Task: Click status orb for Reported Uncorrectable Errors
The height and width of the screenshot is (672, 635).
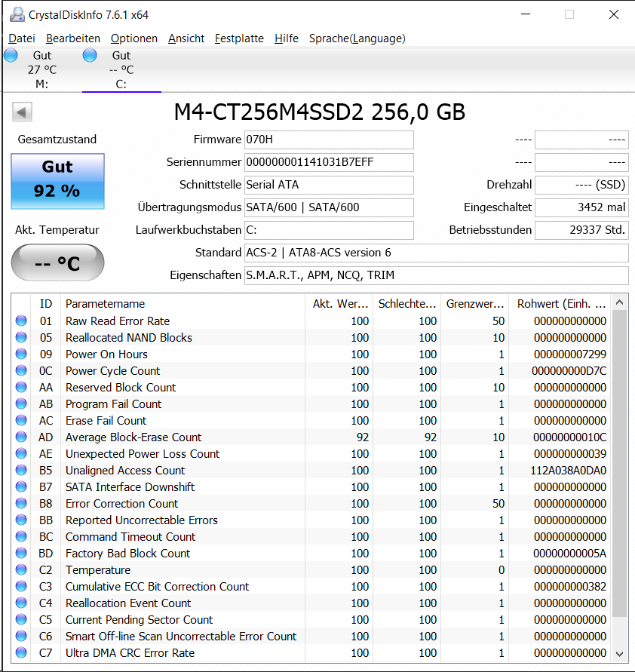Action: [21, 520]
